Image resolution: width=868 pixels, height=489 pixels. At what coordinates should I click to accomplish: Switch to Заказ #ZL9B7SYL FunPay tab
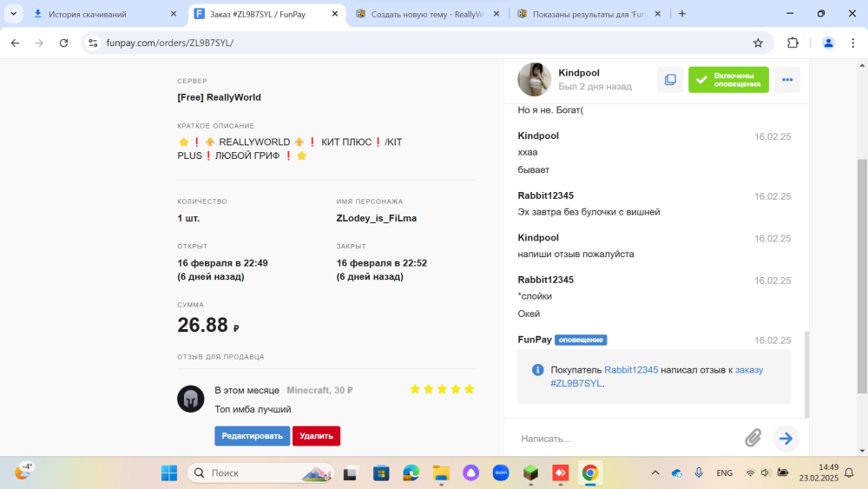coord(266,15)
